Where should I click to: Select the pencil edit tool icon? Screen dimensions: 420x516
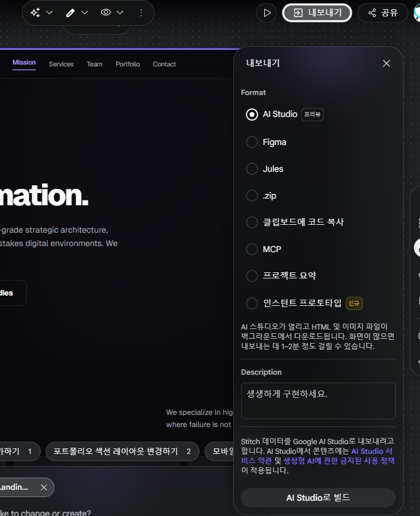(71, 13)
